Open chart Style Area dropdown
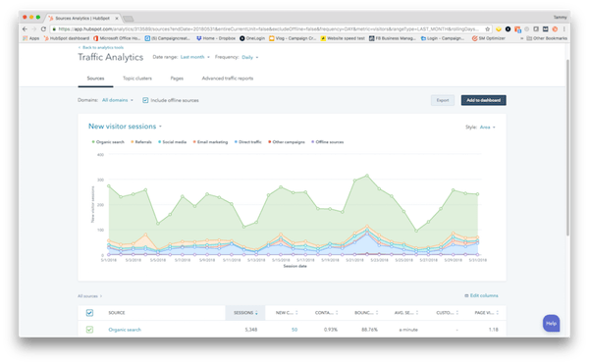Viewport: 589px width, 364px height. point(488,128)
